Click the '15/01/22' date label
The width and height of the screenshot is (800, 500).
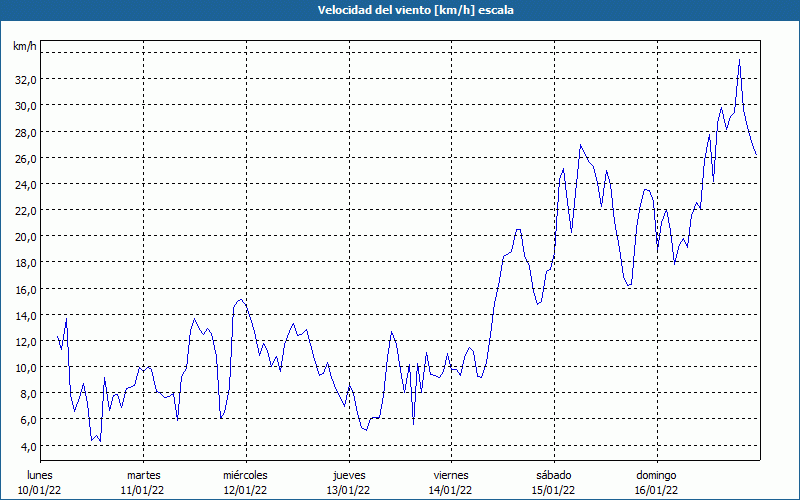(x=554, y=490)
